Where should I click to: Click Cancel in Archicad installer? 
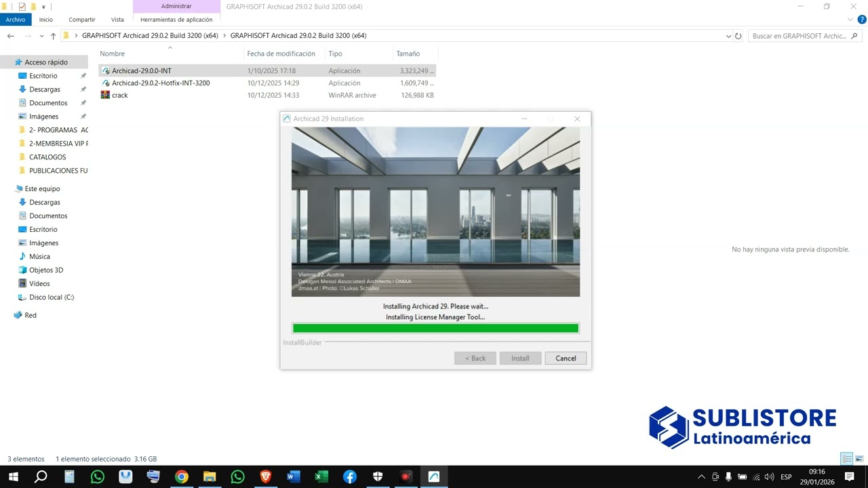[566, 358]
